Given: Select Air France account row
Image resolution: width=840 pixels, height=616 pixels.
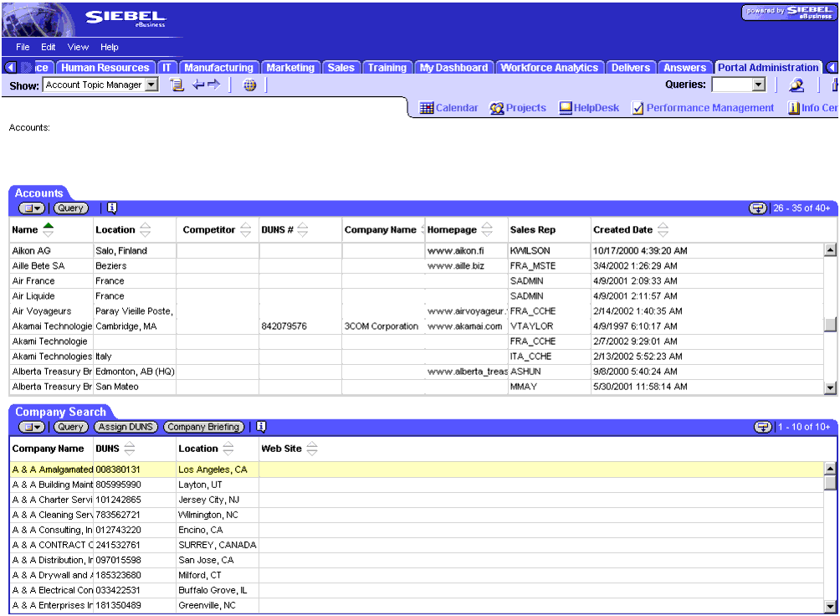Looking at the screenshot, I should click(x=417, y=281).
